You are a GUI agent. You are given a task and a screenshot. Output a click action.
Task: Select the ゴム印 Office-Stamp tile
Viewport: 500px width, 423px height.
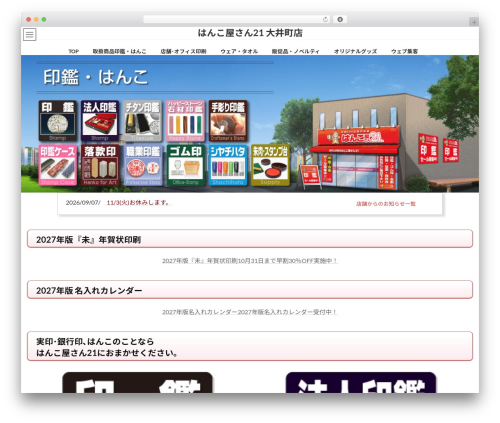[x=185, y=165]
